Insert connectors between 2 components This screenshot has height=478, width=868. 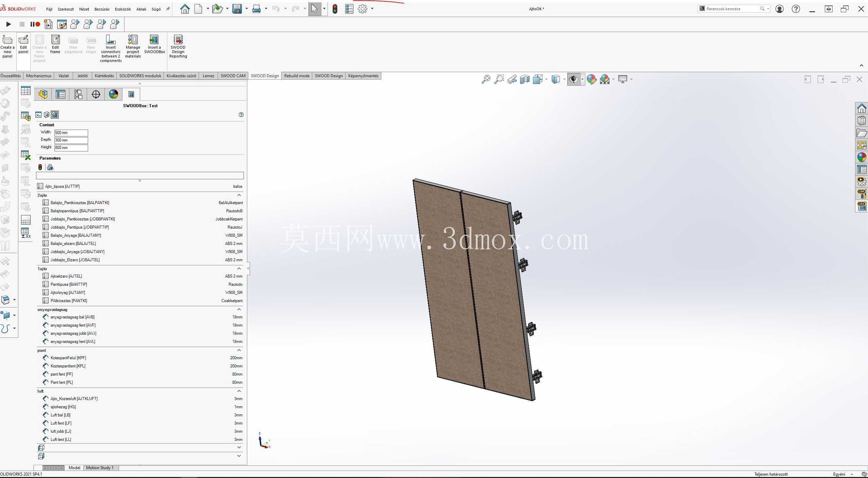click(x=111, y=49)
